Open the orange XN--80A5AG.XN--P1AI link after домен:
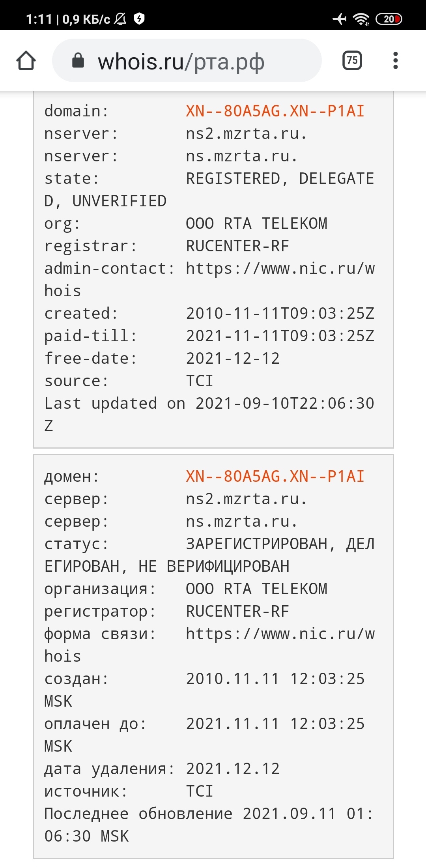Screen dimensions: 426x868 pos(275,477)
